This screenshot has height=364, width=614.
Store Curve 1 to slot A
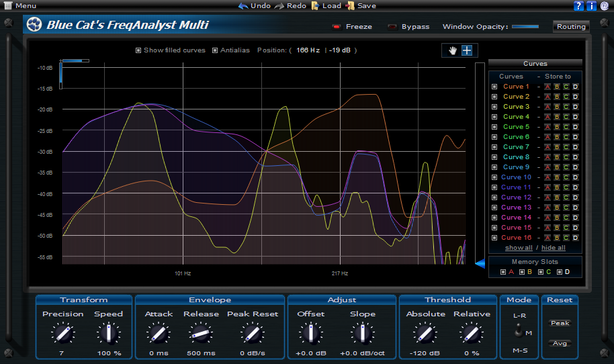tap(547, 87)
